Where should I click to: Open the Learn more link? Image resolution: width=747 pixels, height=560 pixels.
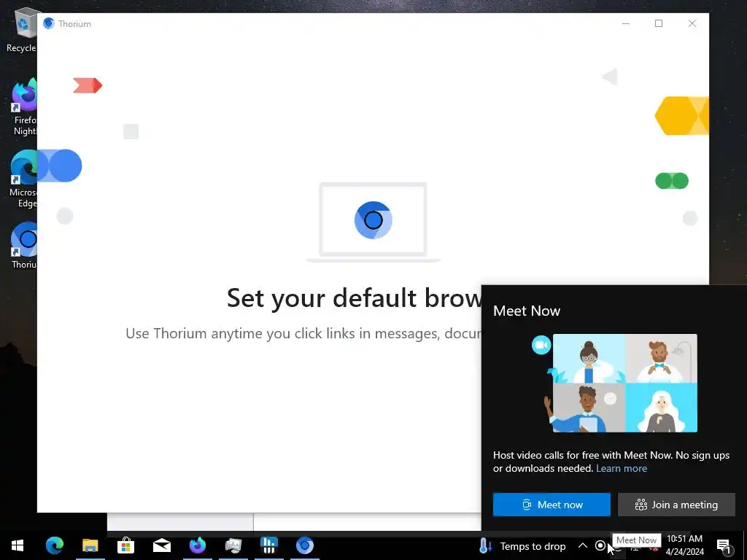[622, 468]
